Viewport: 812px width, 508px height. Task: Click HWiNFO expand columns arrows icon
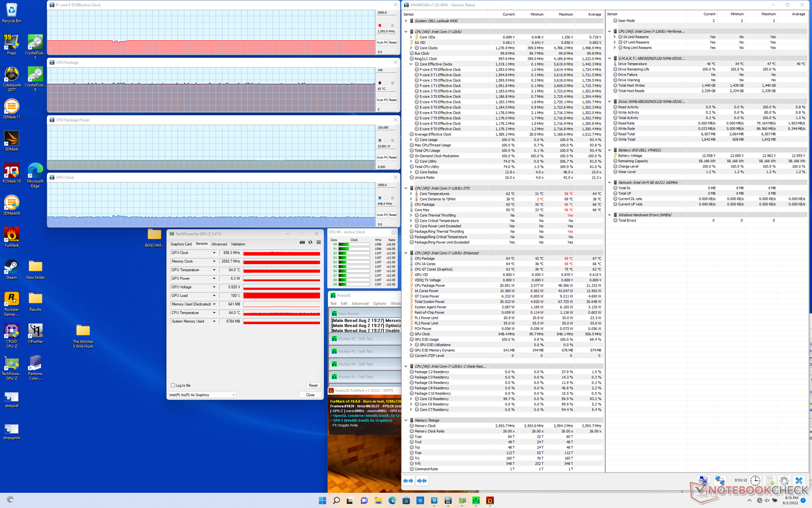click(408, 480)
